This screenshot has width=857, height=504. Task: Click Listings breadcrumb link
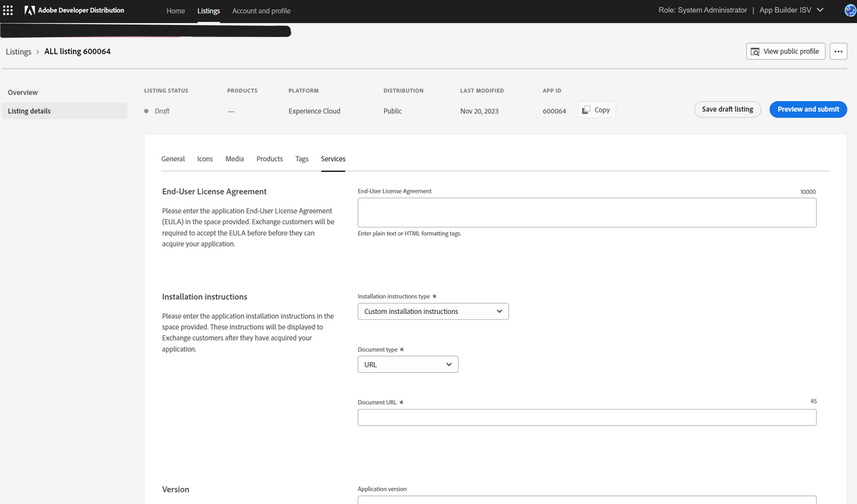[19, 52]
